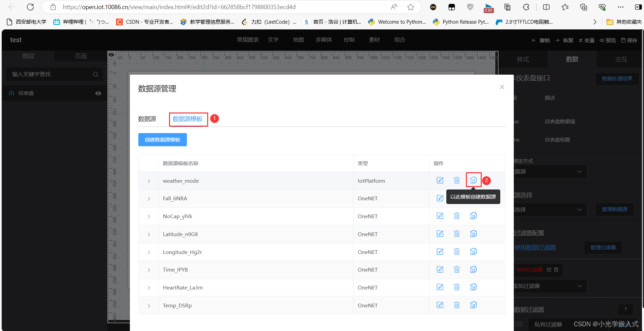Screen dimensions: 644x331
Task: Edit the Latitude_n9G8 template
Action: point(440,234)
